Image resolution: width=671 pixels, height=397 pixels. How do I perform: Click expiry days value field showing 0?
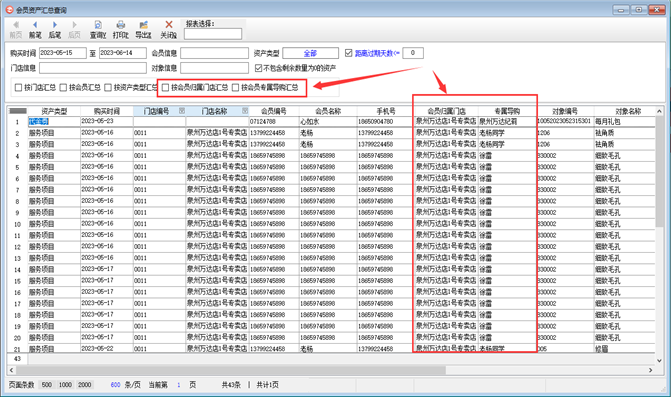pos(413,53)
